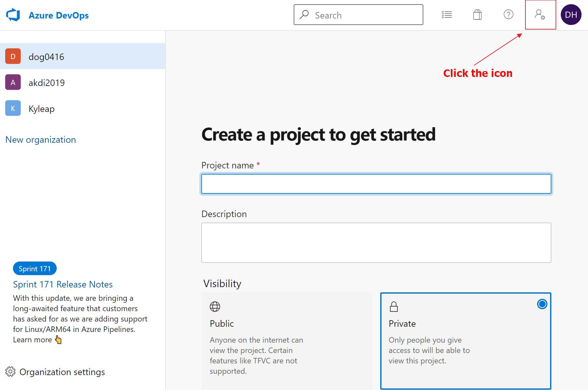Click the Learn more link

coord(33,339)
